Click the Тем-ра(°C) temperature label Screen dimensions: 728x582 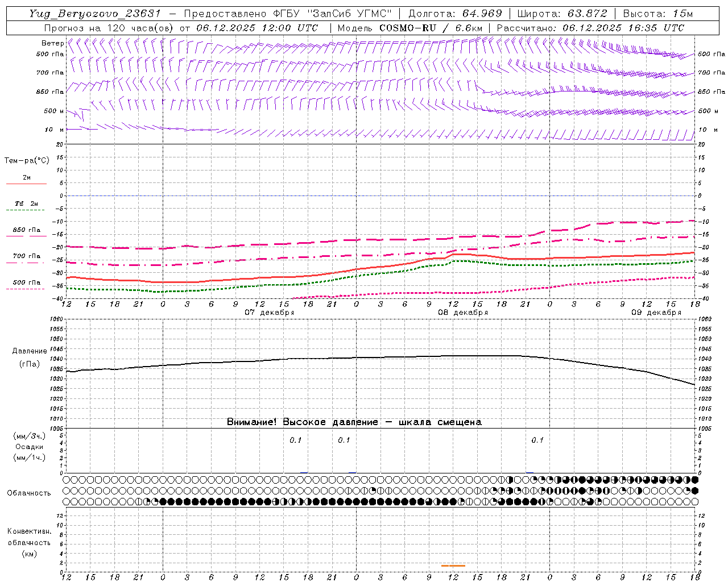[27, 161]
